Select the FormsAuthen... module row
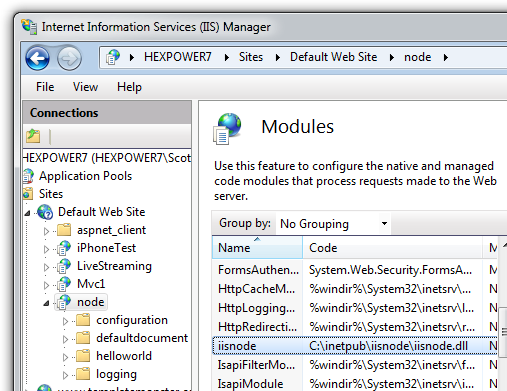The height and width of the screenshot is (391, 507). pyautogui.click(x=355, y=270)
